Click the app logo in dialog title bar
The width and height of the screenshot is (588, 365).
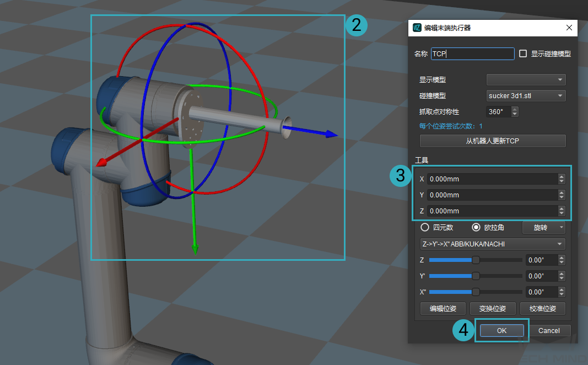click(x=417, y=28)
